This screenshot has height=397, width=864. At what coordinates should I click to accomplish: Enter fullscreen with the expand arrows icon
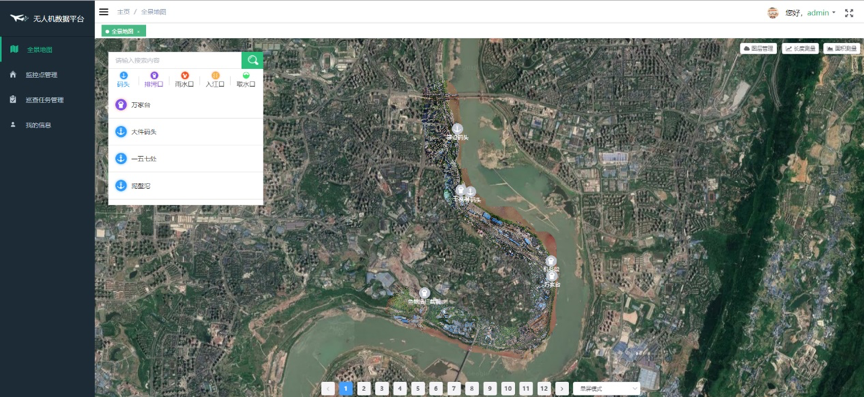tap(849, 13)
